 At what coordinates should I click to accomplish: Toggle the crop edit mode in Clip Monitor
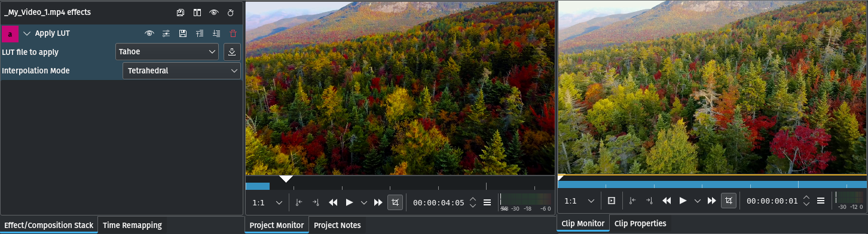tap(729, 201)
